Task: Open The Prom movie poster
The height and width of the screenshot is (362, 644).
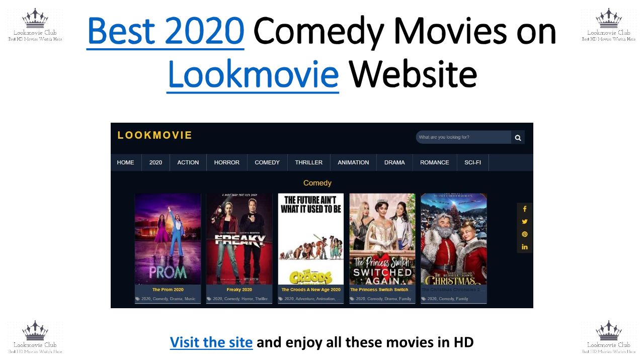Action: pos(168,239)
